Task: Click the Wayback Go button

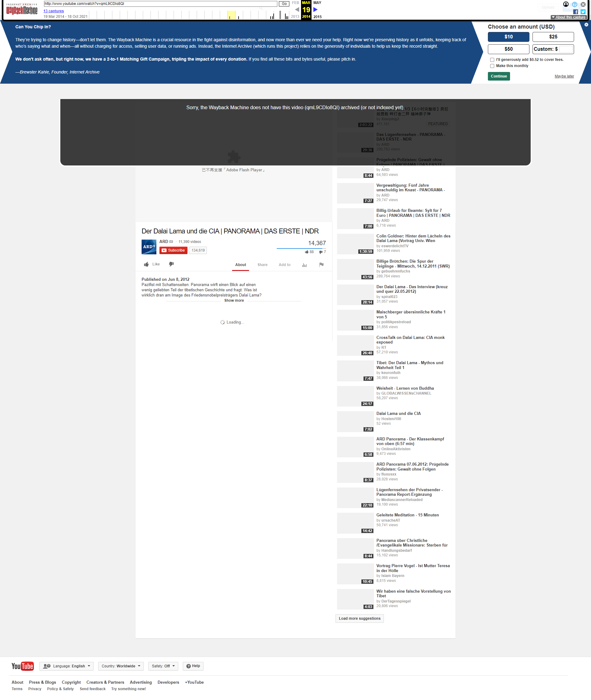Action: coord(284,4)
